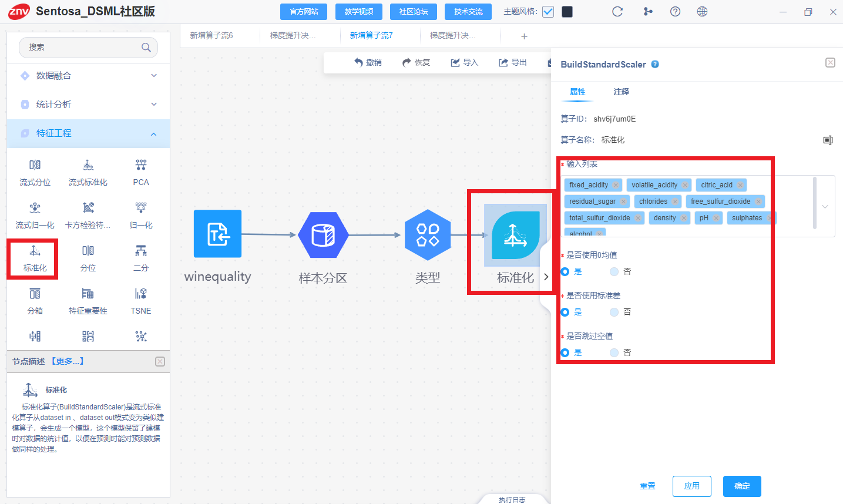The height and width of the screenshot is (504, 843).
Task: Click the 教学视频 button
Action: coord(359,12)
